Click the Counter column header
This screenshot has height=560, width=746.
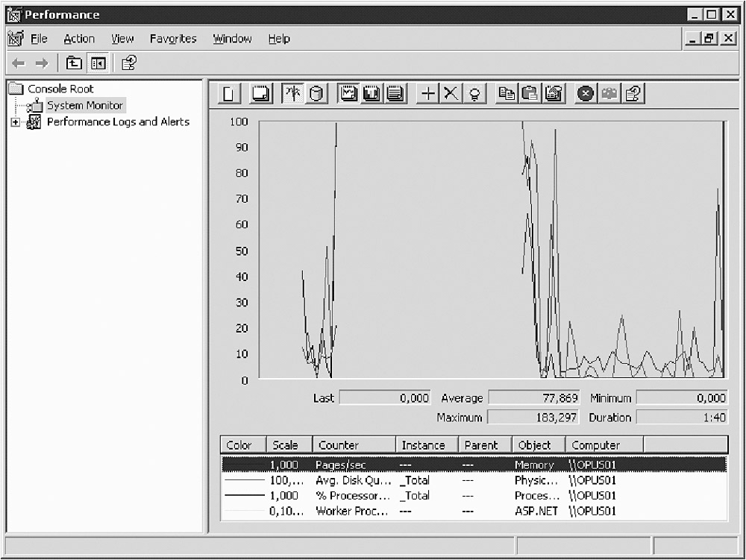353,445
